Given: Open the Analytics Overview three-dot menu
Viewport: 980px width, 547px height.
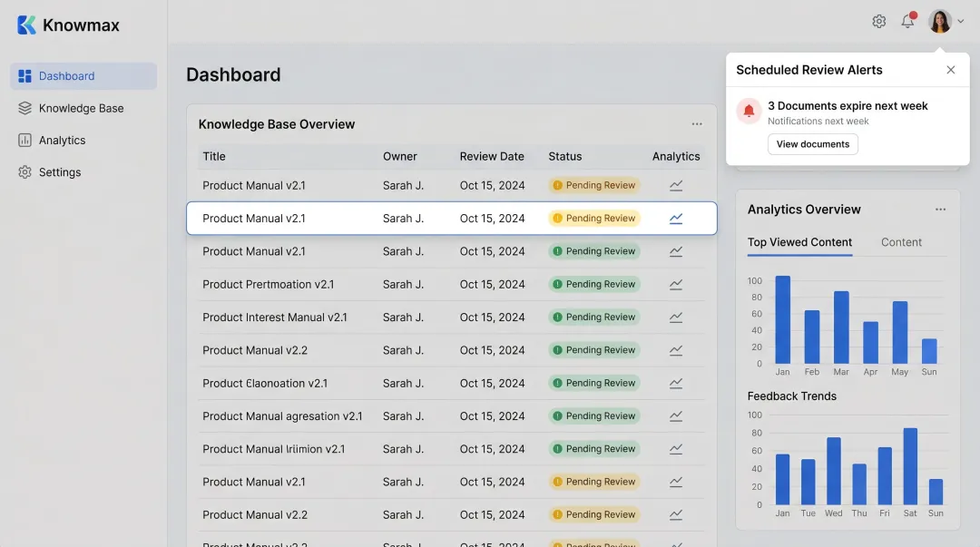Looking at the screenshot, I should 940,210.
